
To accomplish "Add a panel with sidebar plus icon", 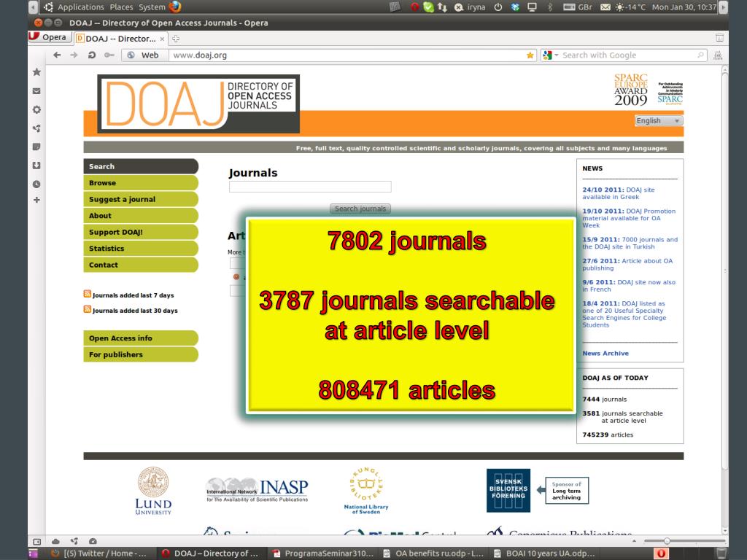I will pos(36,200).
